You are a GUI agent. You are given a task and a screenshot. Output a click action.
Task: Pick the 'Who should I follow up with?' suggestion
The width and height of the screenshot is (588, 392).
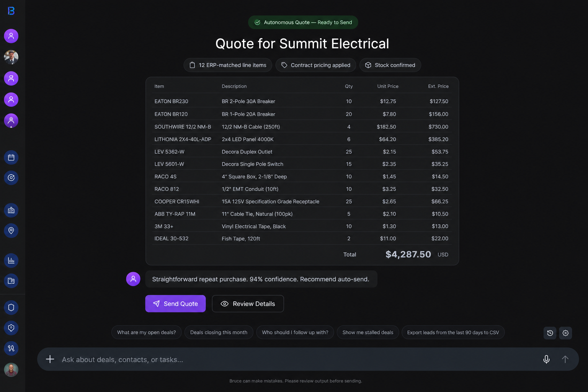coord(295,332)
